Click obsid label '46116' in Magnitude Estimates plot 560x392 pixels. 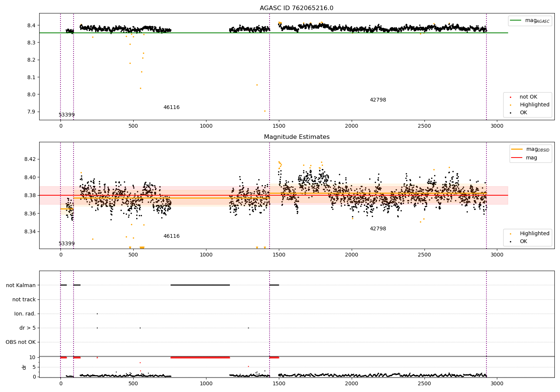(x=171, y=236)
